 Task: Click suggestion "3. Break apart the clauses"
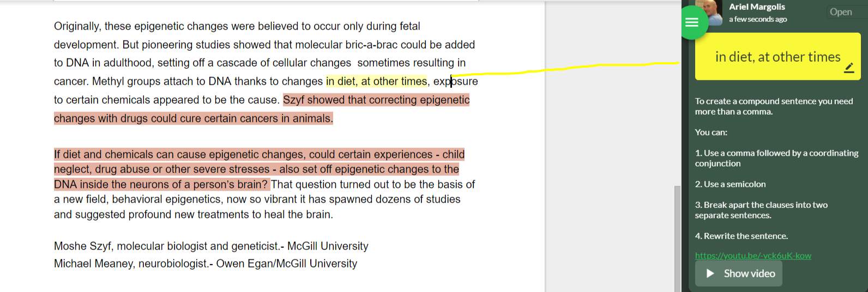(x=761, y=210)
